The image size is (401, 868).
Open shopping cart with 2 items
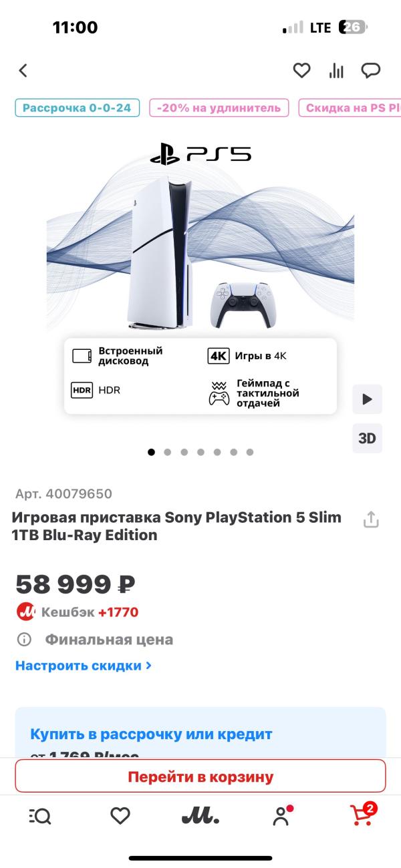(362, 815)
